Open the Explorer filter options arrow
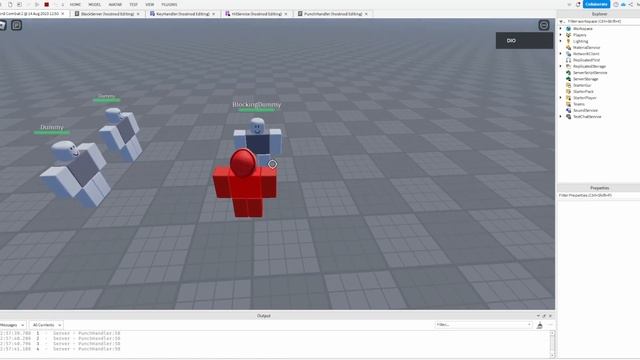640x360 pixels. (x=562, y=21)
